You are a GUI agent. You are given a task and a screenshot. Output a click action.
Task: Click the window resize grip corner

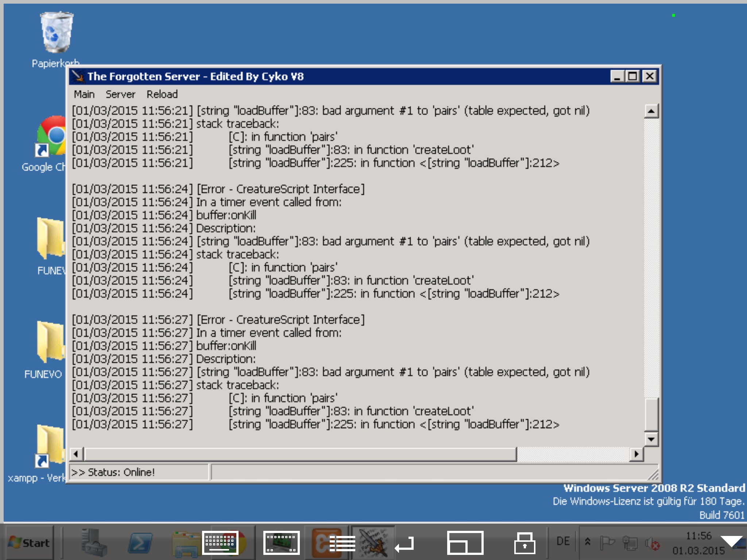click(x=653, y=474)
